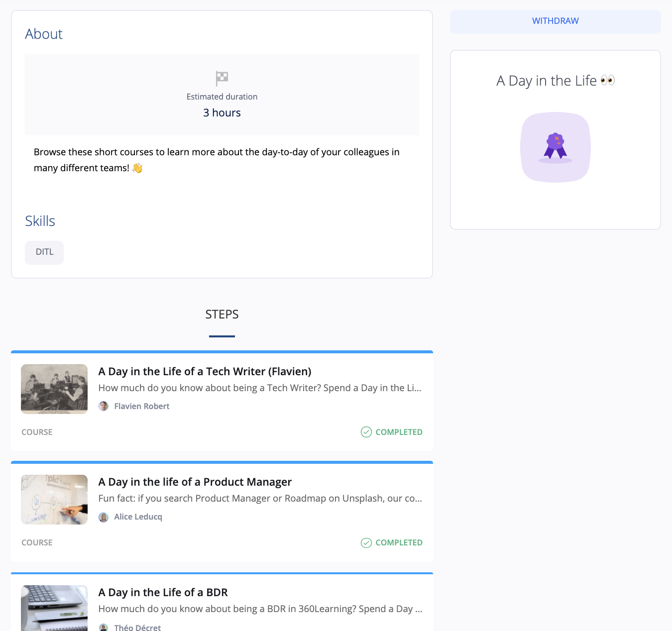Open the Tech Writer course thumbnail
672x631 pixels.
pyautogui.click(x=54, y=389)
